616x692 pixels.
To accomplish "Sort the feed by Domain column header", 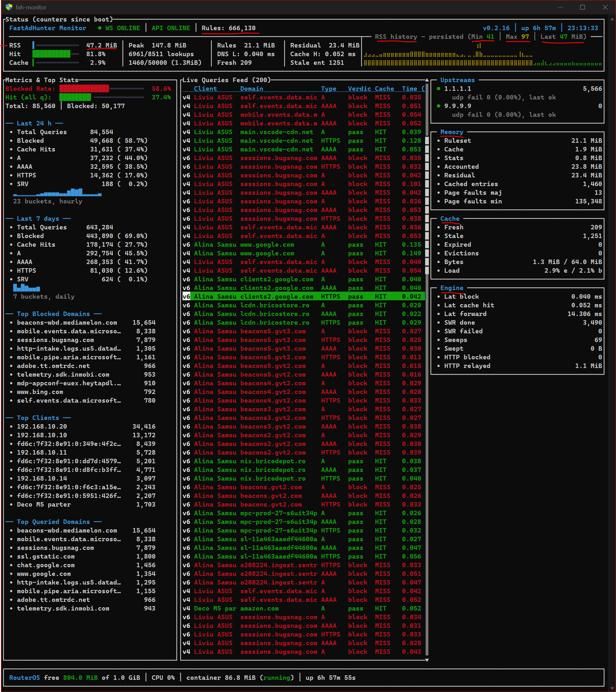I will coord(252,89).
